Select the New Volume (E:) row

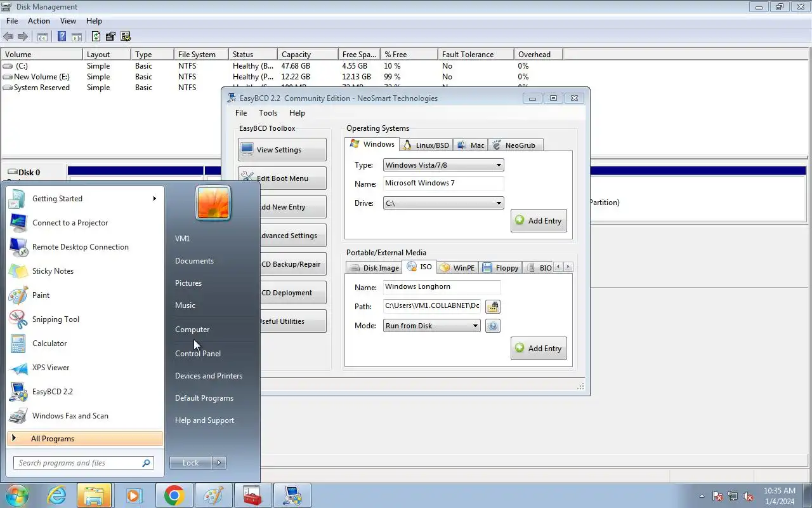(x=282, y=77)
